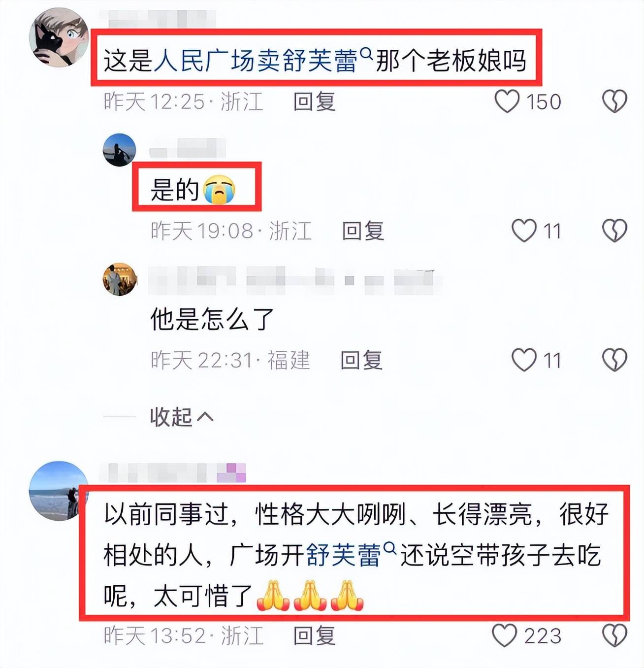
Task: Open the black cat anime avatar profile
Action: pos(59,37)
